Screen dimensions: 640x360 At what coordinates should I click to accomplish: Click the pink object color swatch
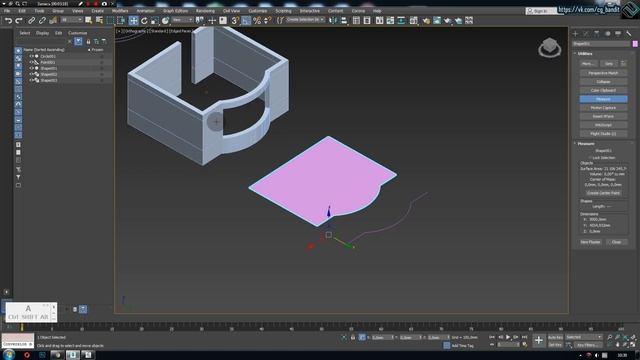tap(635, 44)
